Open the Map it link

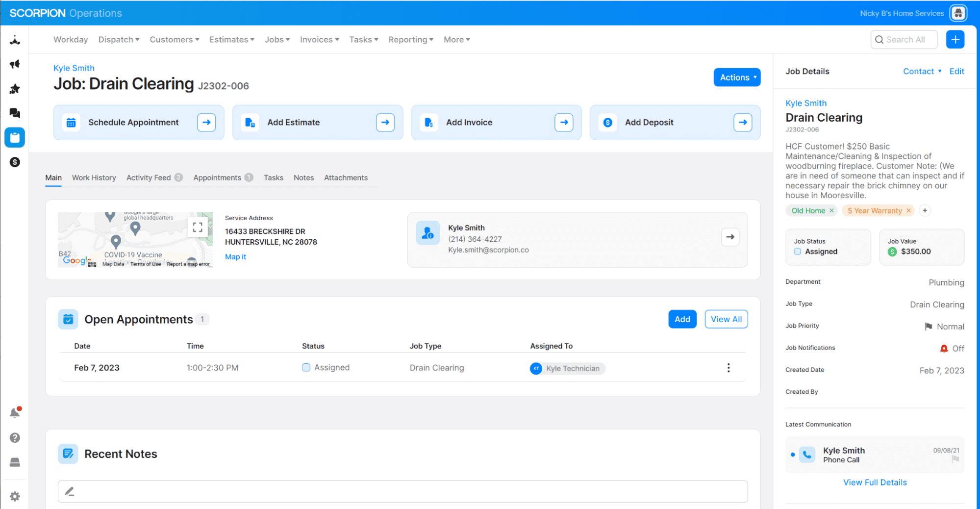tap(235, 257)
